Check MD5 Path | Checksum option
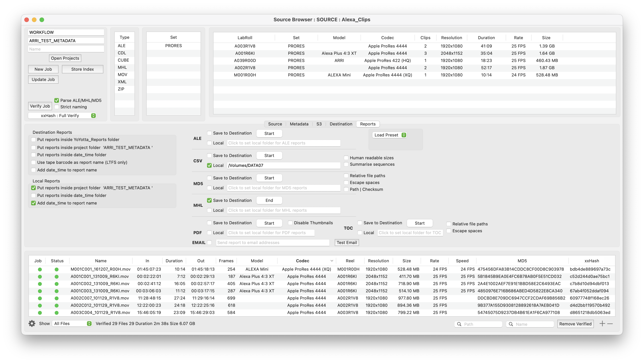Screen dimensions: 644x363 coord(346,189)
